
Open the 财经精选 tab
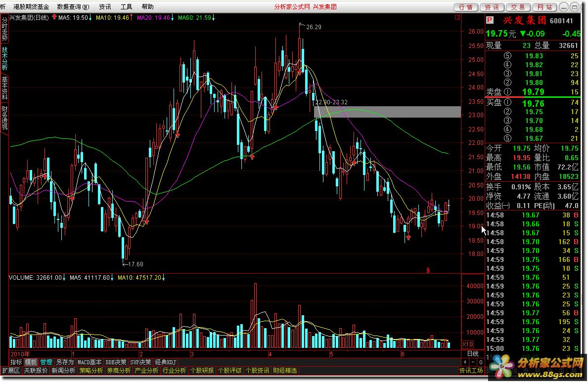pos(285,370)
